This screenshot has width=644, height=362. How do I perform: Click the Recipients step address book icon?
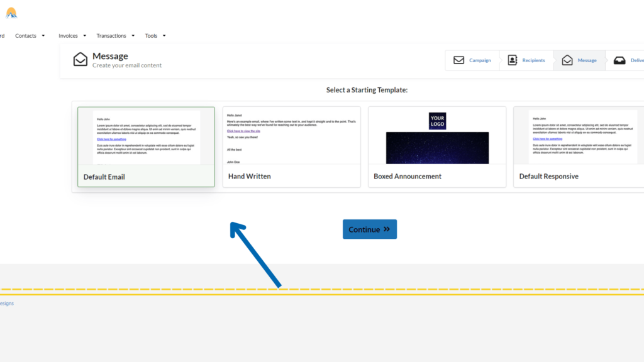512,60
